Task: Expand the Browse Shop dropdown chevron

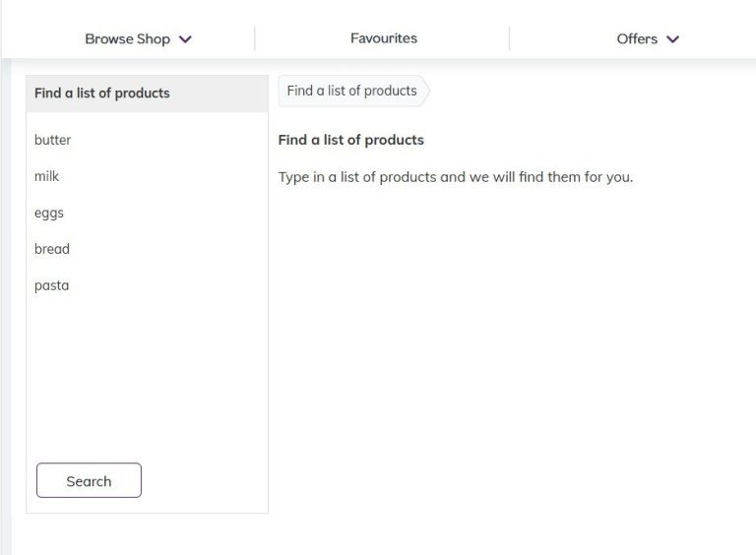Action: [x=185, y=39]
